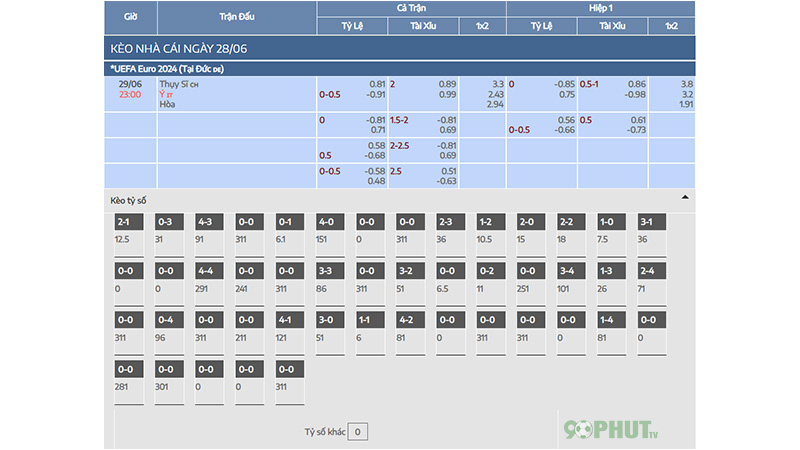The width and height of the screenshot is (800, 450).
Task: Click the KÈO NHÀ CÁI NGÀY 28/06 banner
Action: (399, 48)
